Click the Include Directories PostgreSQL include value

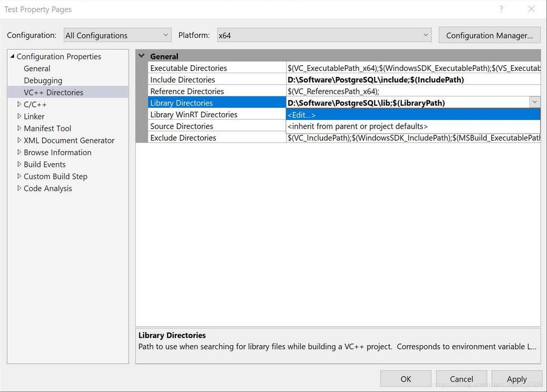point(376,79)
